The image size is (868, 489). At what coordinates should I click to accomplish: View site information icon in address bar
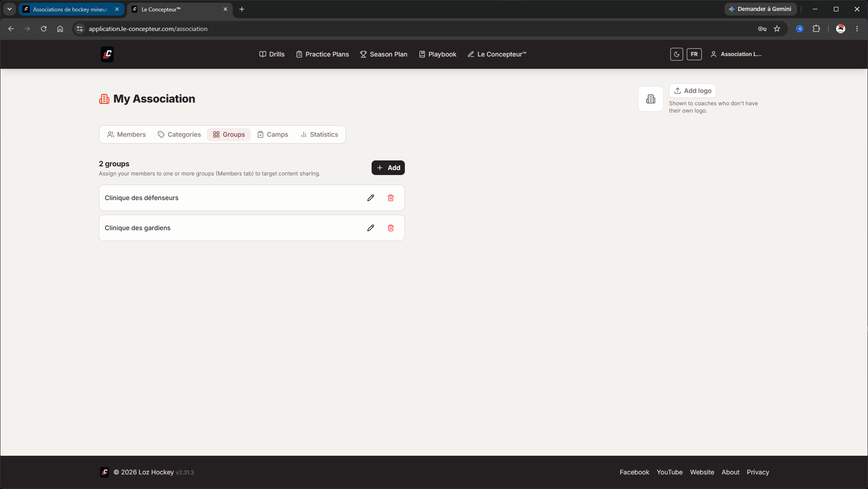coord(80,29)
